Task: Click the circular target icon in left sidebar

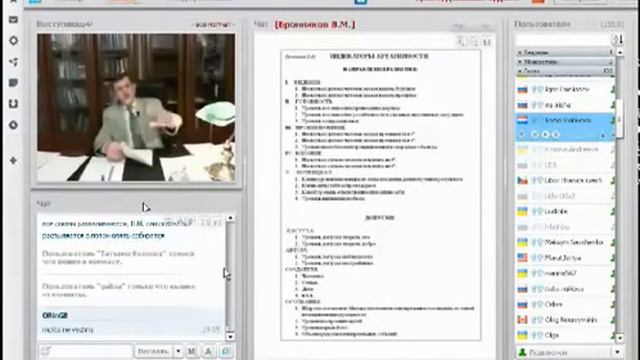Action: point(13,41)
